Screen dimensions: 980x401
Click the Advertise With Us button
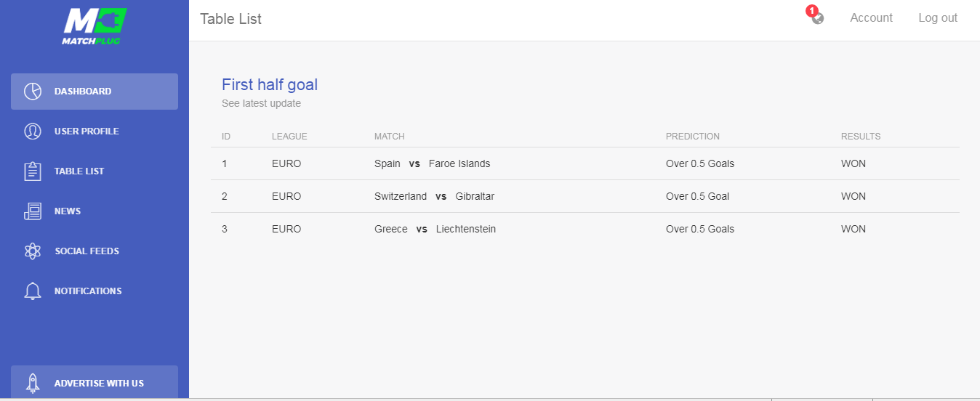coord(95,382)
